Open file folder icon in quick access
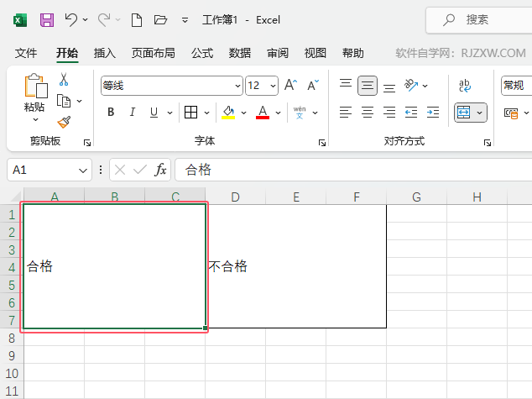 point(160,19)
